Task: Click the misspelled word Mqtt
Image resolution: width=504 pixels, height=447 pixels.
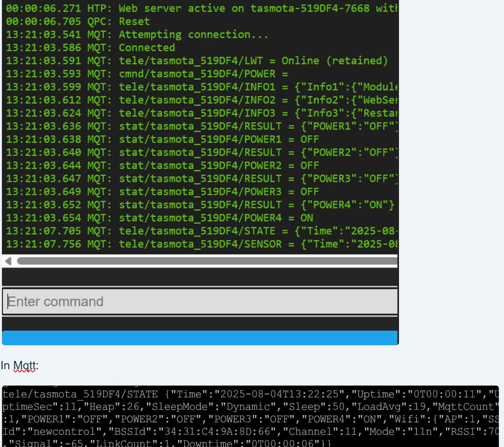Action: point(24,365)
